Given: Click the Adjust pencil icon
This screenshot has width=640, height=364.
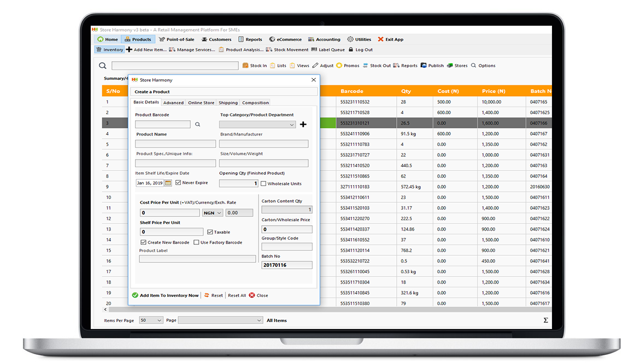Looking at the screenshot, I should [315, 65].
